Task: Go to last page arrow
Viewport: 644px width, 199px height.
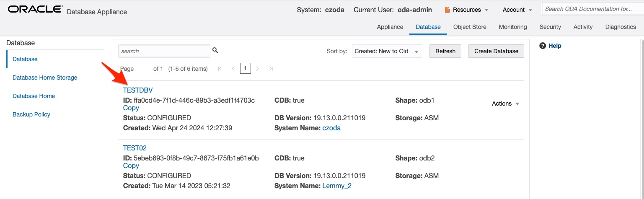Action: click(x=271, y=69)
